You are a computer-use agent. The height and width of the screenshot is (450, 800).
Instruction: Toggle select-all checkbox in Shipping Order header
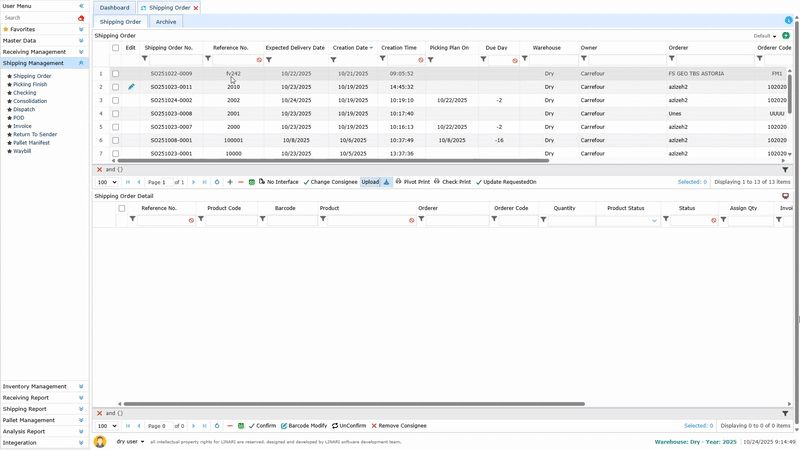tap(116, 48)
